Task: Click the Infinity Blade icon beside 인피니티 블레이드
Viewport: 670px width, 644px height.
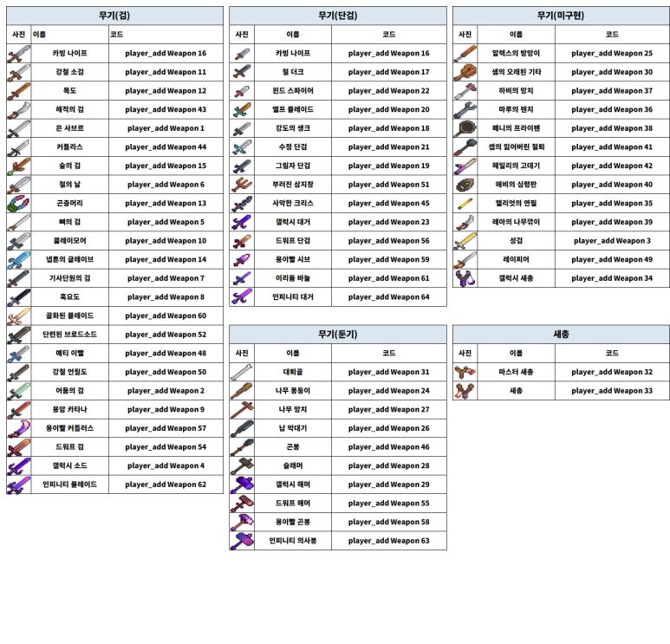Action: pyautogui.click(x=19, y=485)
